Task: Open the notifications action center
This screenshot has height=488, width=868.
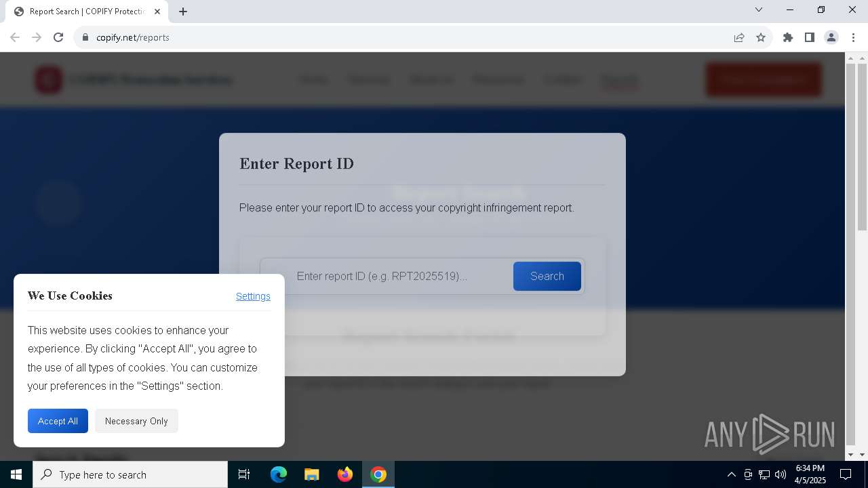Action: click(x=846, y=474)
